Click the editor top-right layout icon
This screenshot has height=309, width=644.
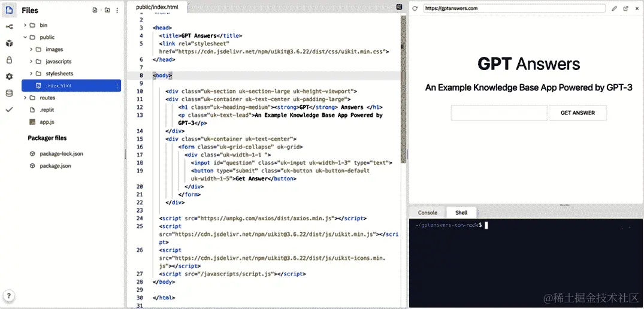pyautogui.click(x=399, y=7)
